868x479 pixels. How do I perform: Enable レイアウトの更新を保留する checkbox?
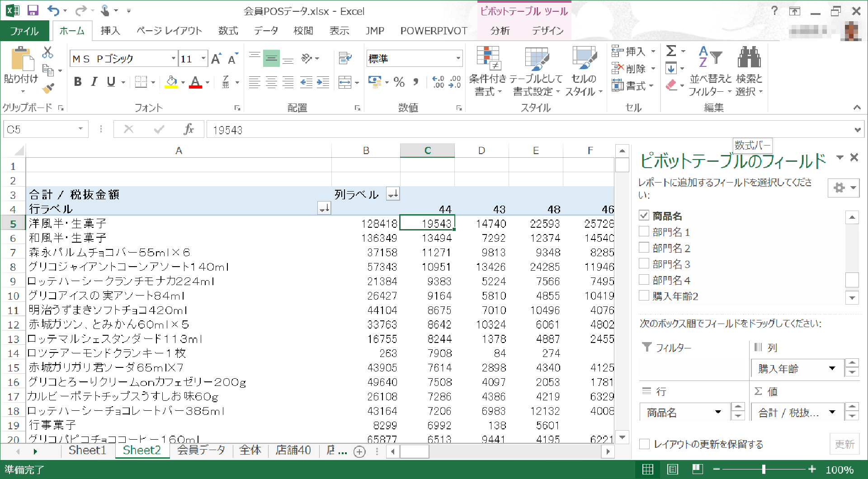tap(644, 444)
